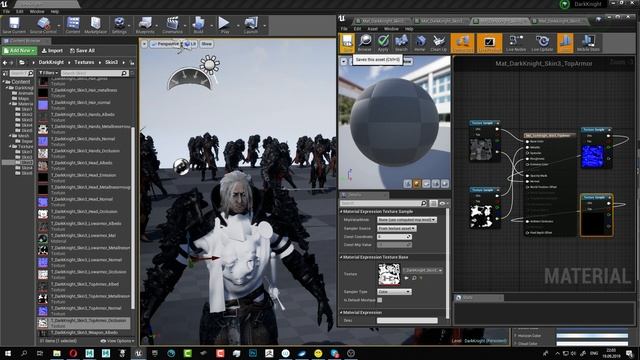Open the Add New dropdown button

(x=19, y=51)
